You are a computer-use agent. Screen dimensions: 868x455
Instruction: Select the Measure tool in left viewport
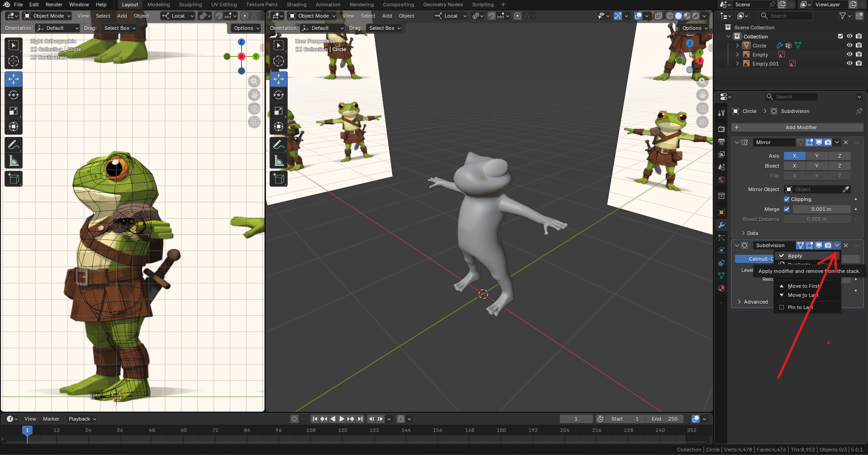(14, 161)
